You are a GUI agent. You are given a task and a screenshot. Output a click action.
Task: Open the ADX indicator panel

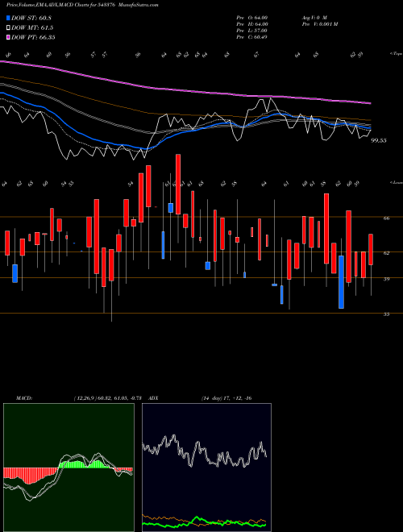(x=206, y=468)
